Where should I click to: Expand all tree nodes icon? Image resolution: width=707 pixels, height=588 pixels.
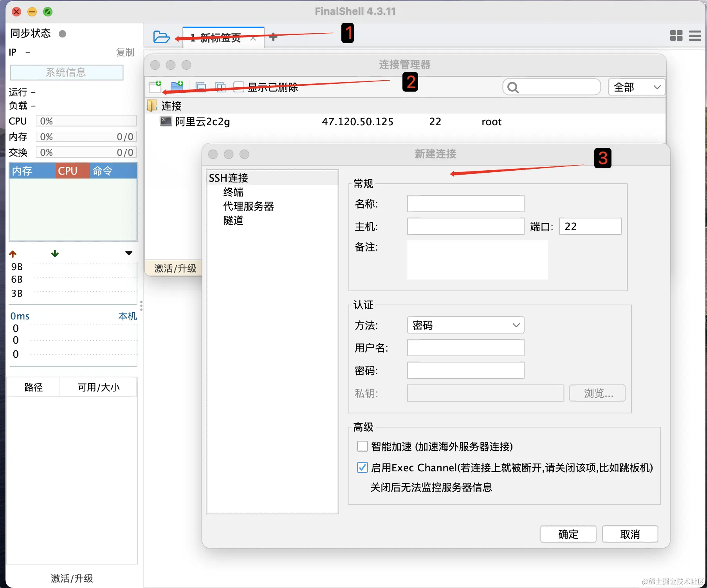click(221, 87)
